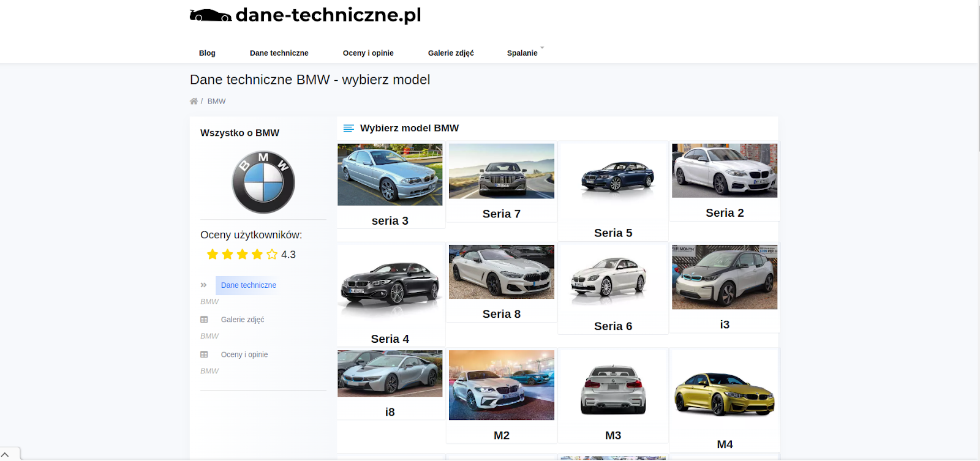Open the Seria 7 car thumbnail
Image resolution: width=980 pixels, height=461 pixels.
(x=502, y=171)
